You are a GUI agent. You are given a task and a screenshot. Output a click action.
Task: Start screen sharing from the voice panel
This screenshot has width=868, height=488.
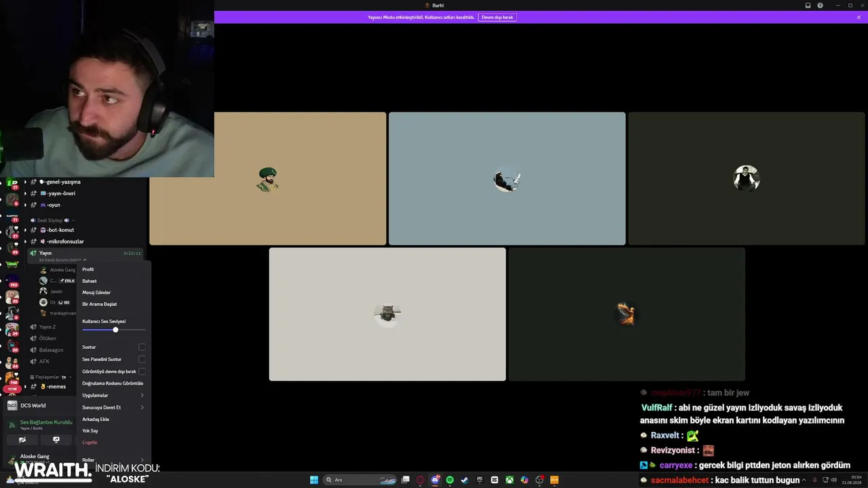(56, 440)
